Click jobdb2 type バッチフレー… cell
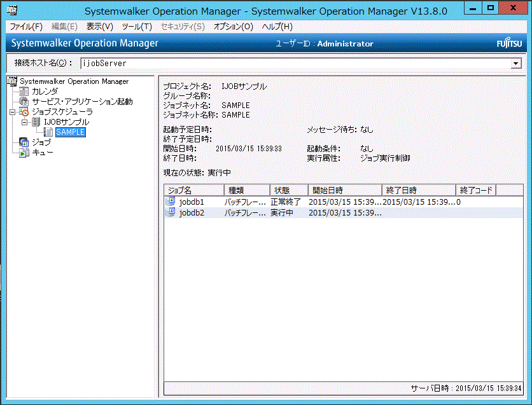This screenshot has height=405, width=532. [245, 212]
